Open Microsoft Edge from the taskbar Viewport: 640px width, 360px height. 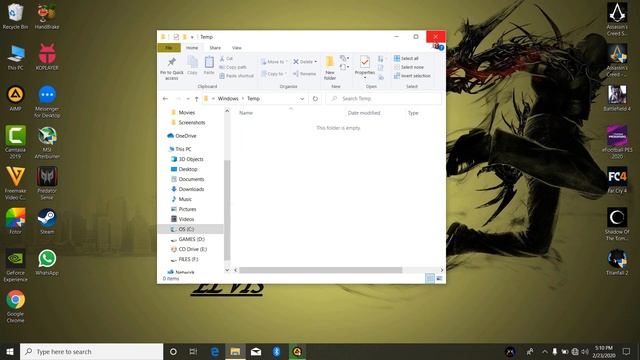[x=215, y=351]
